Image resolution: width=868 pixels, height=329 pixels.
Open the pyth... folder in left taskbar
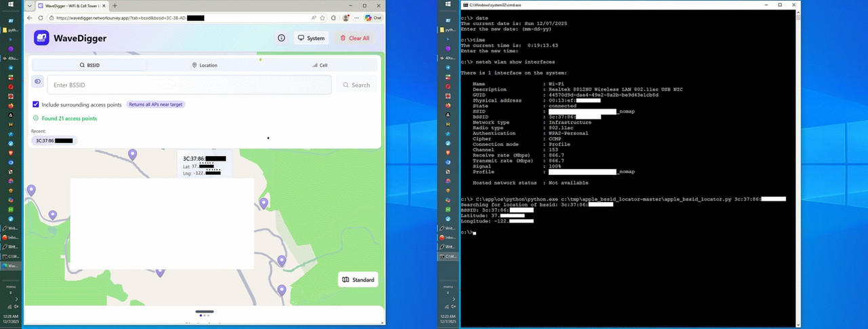click(12, 30)
